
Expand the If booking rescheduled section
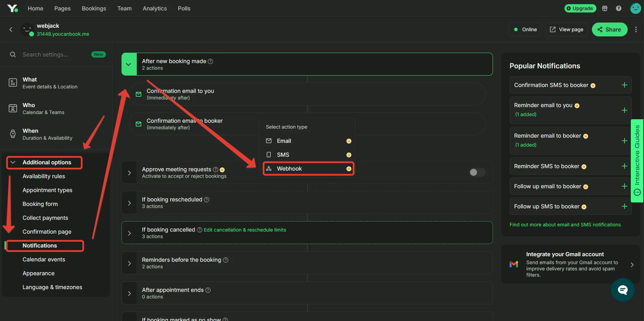tap(129, 203)
